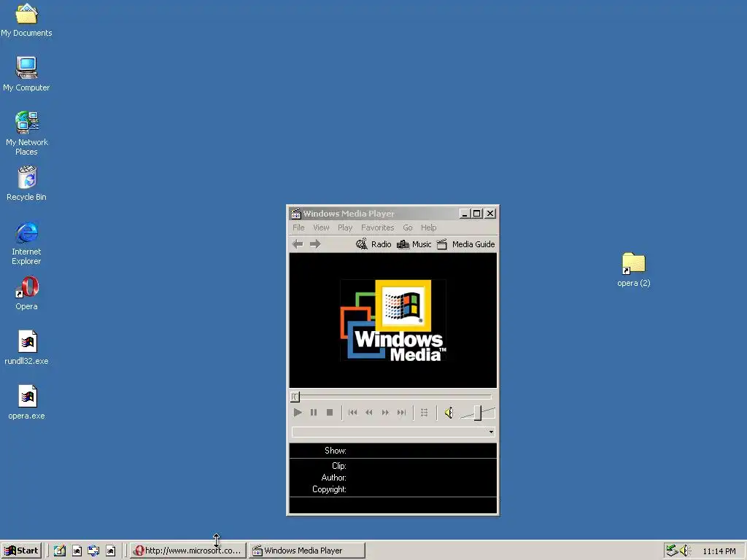Open the Favorites menu

coord(377,227)
